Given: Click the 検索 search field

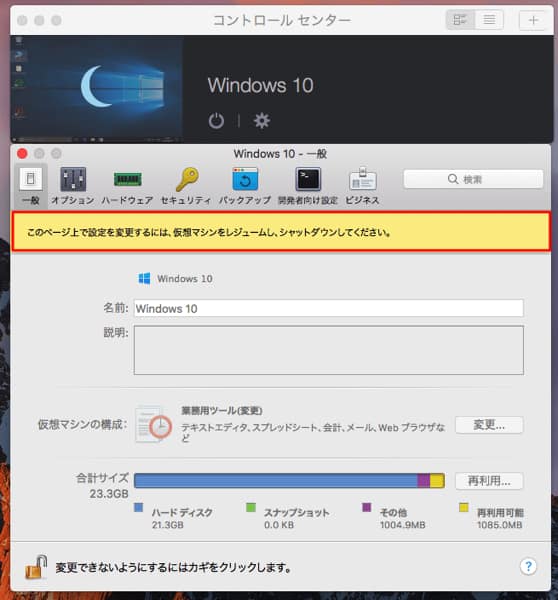Looking at the screenshot, I should pos(473,179).
